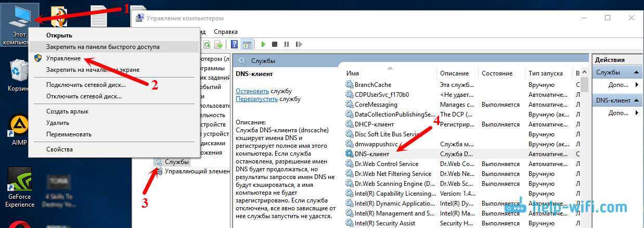Click the Stop service square icon
Viewport: 644px width, 228px height.
pyautogui.click(x=274, y=45)
